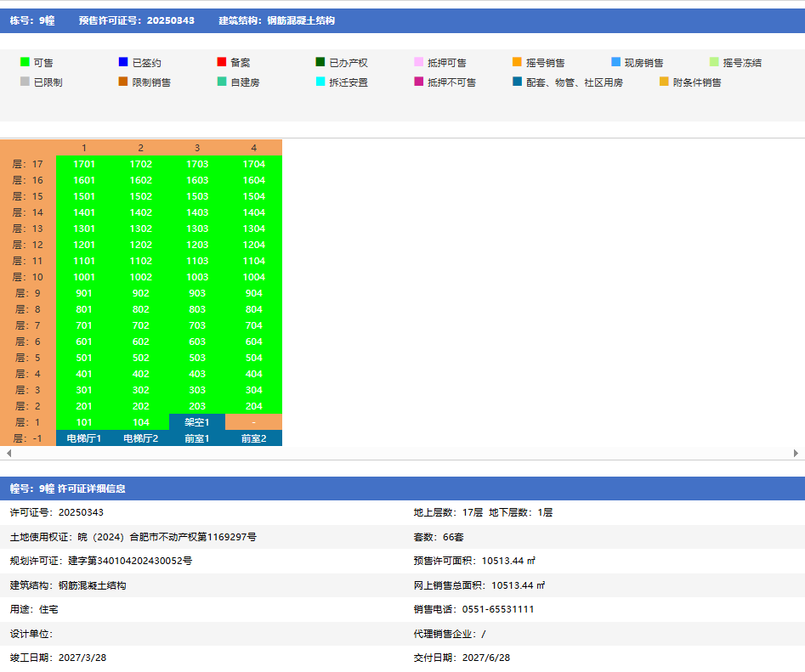Click 预售许可证号: 20250343 in the header
This screenshot has height=672, width=805.
click(x=137, y=20)
